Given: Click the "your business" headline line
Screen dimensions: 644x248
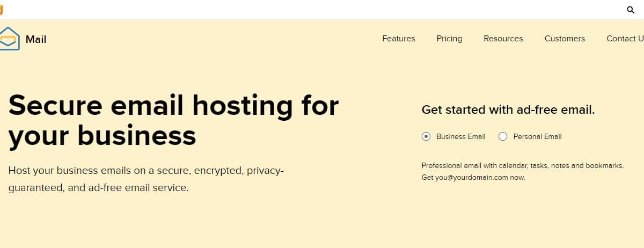Looking at the screenshot, I should [x=103, y=136].
